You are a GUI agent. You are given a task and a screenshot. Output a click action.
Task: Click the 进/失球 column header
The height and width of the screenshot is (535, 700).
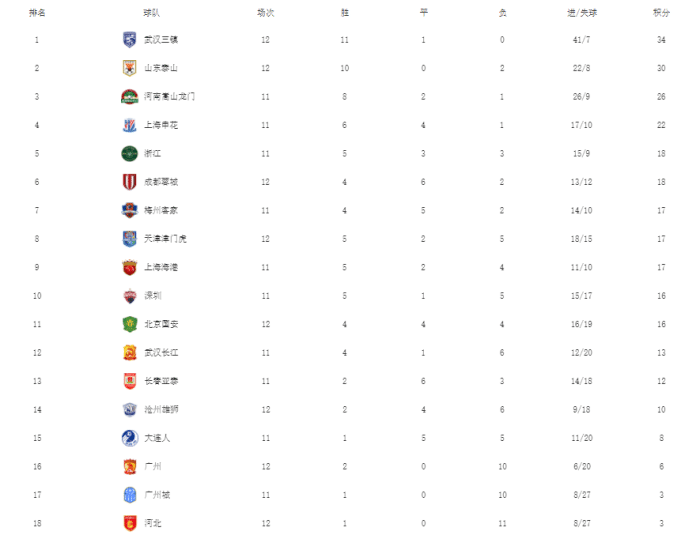(x=581, y=13)
